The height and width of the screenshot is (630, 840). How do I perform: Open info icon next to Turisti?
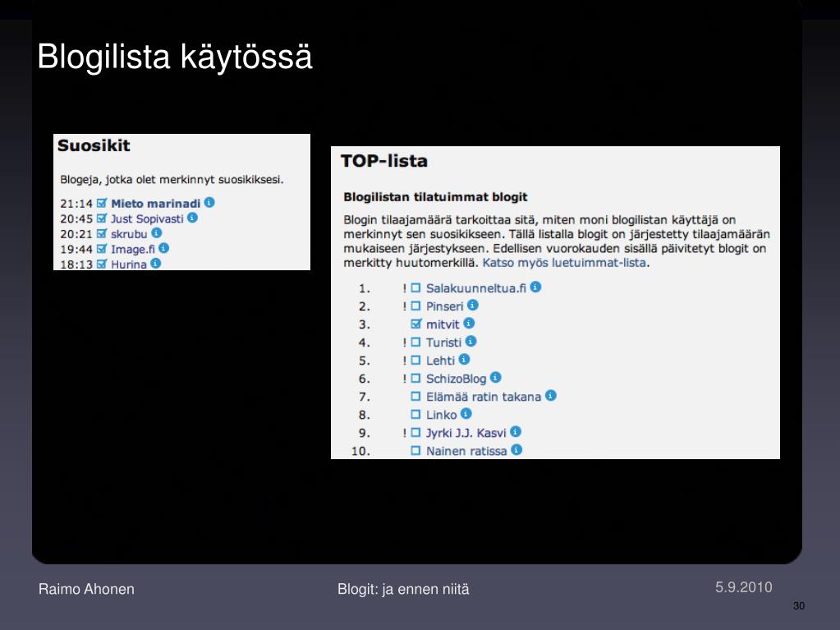coord(470,341)
